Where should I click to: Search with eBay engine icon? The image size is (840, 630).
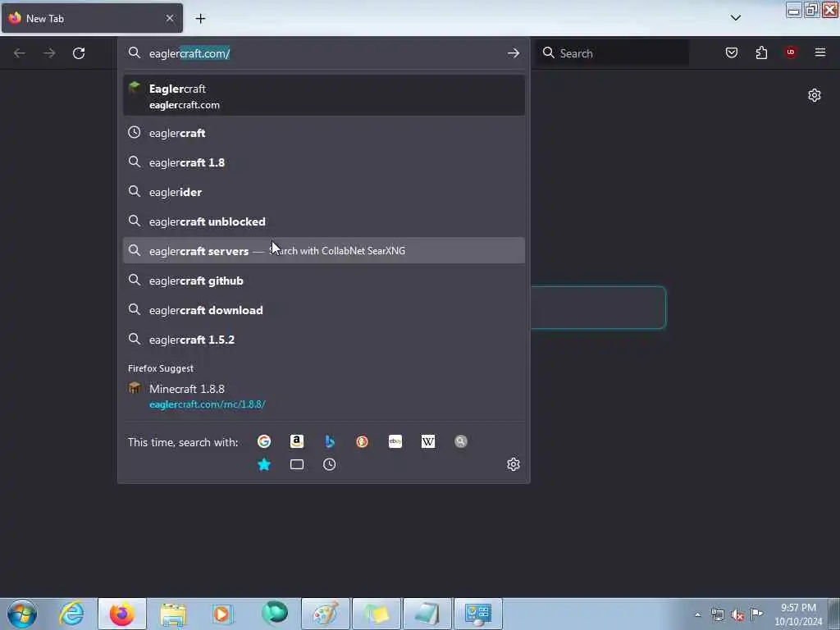point(395,441)
